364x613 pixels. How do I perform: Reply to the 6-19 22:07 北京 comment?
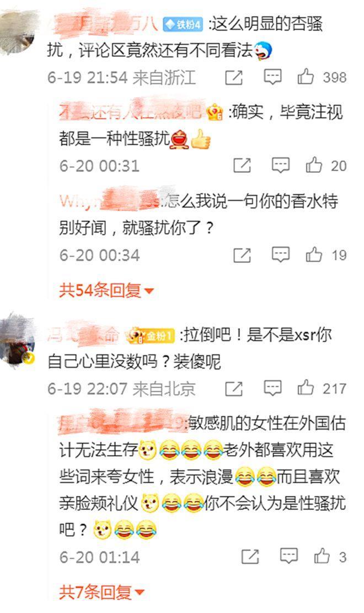(272, 388)
